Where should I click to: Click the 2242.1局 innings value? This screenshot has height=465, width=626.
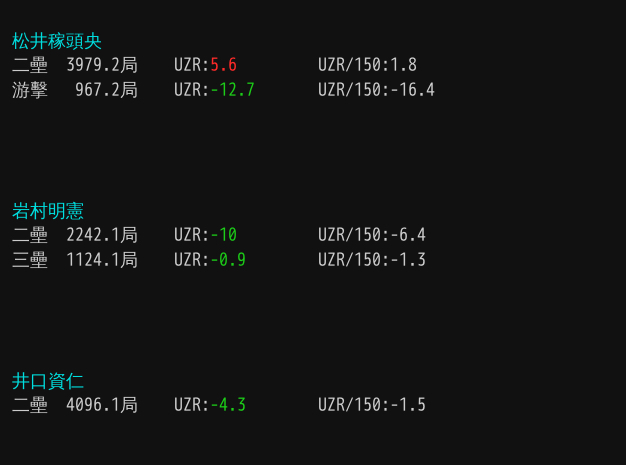click(102, 235)
